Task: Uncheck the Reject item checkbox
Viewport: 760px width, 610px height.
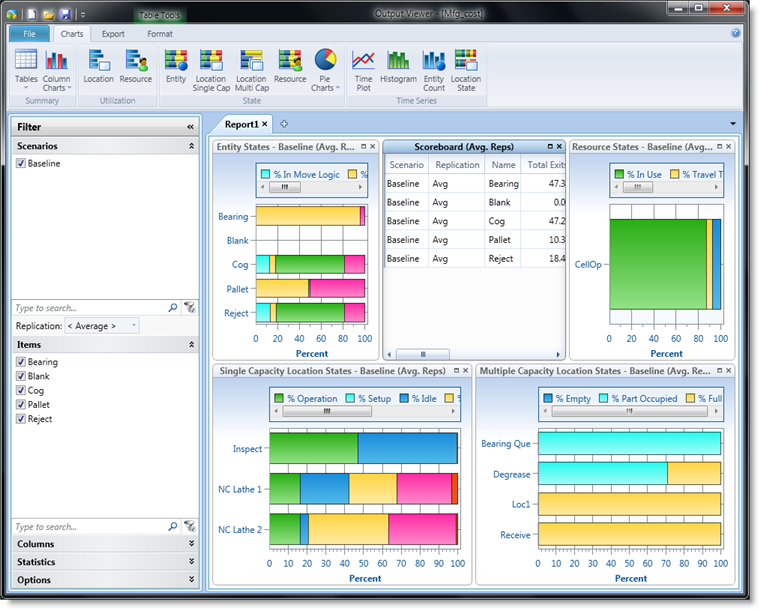Action: pos(21,419)
